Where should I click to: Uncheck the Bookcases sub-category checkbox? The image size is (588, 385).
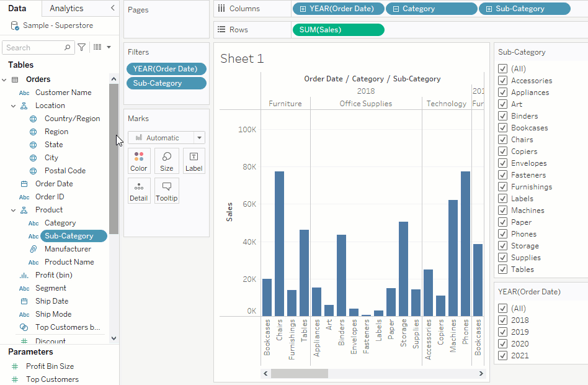click(503, 128)
